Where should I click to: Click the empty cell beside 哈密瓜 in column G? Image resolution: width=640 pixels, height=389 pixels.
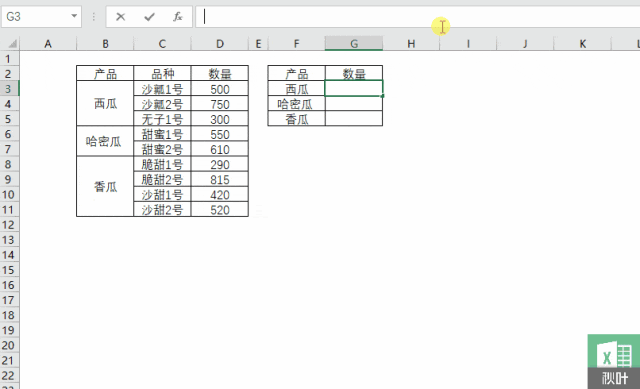[x=354, y=104]
